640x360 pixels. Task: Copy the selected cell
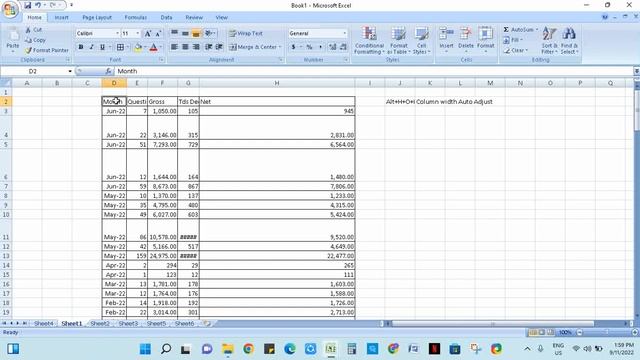(x=36, y=40)
